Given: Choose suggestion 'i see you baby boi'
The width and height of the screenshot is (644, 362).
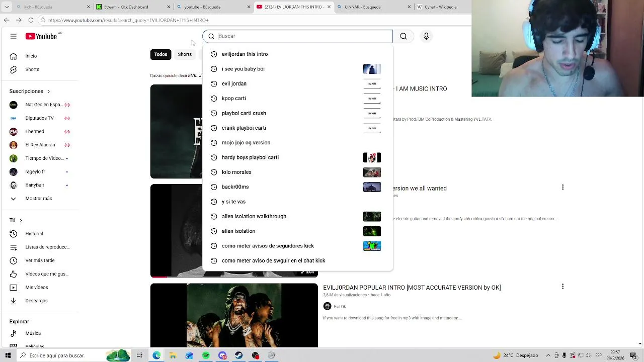Looking at the screenshot, I should (297, 69).
